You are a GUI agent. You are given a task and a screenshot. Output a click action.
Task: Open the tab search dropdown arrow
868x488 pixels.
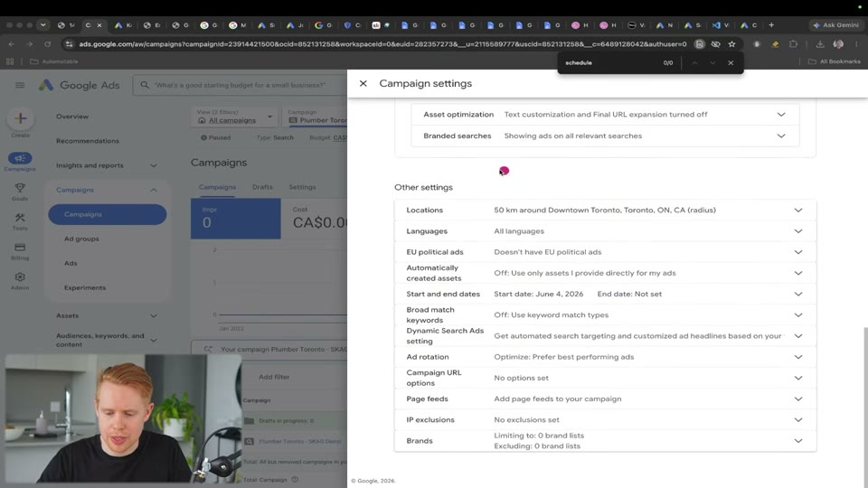tap(43, 25)
